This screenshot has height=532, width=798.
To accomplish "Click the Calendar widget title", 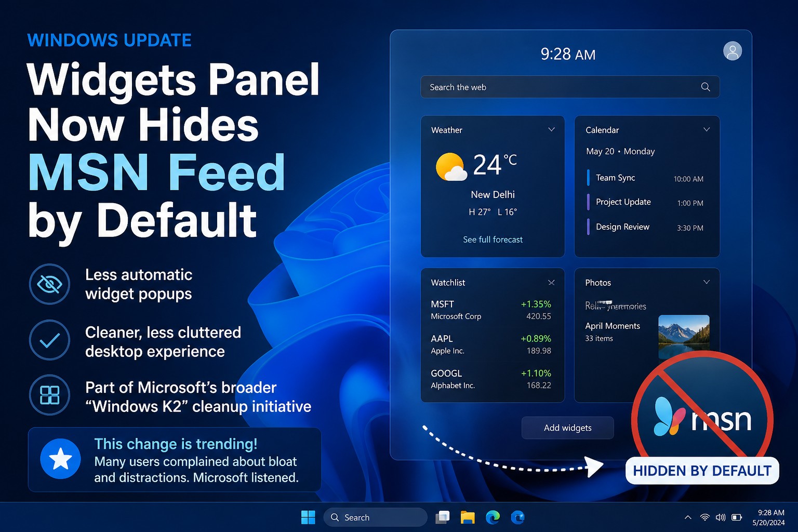I will [602, 130].
